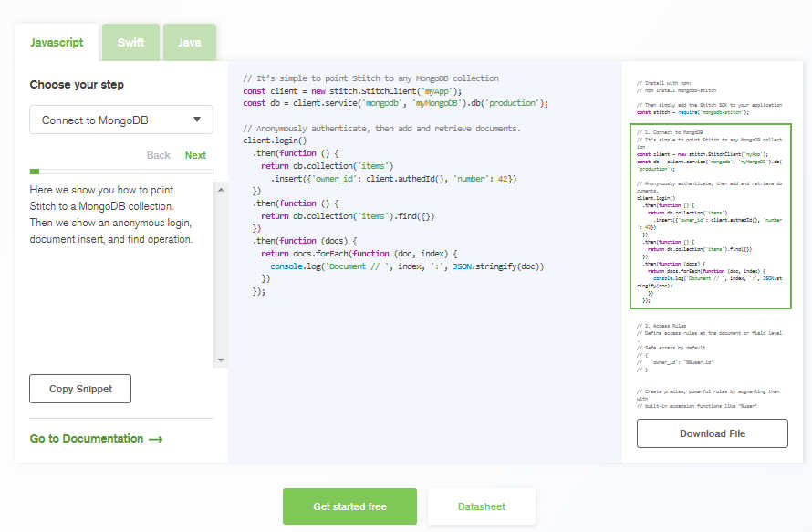Viewport: 812px width, 532px height.
Task: Click the description panel scrollbar track
Action: coord(221,275)
